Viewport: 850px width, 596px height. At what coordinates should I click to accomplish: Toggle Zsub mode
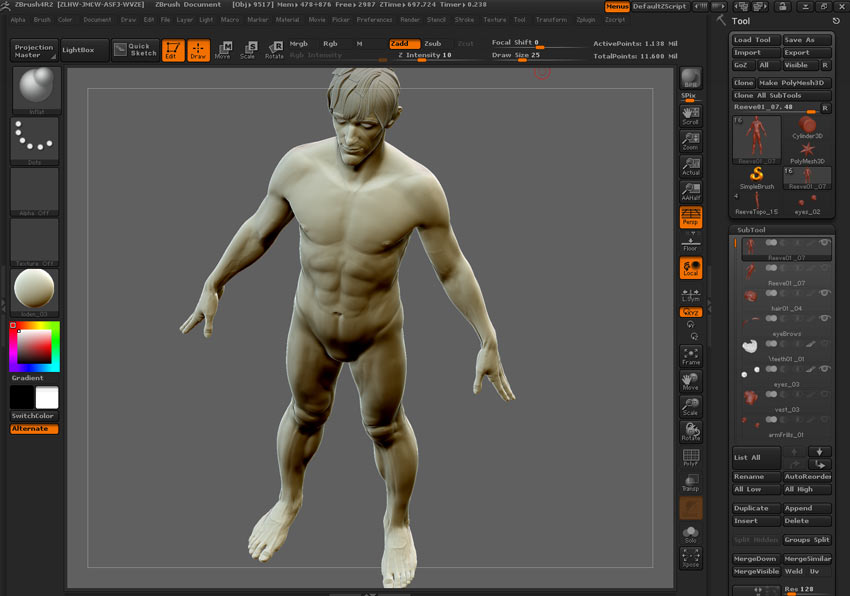point(433,43)
